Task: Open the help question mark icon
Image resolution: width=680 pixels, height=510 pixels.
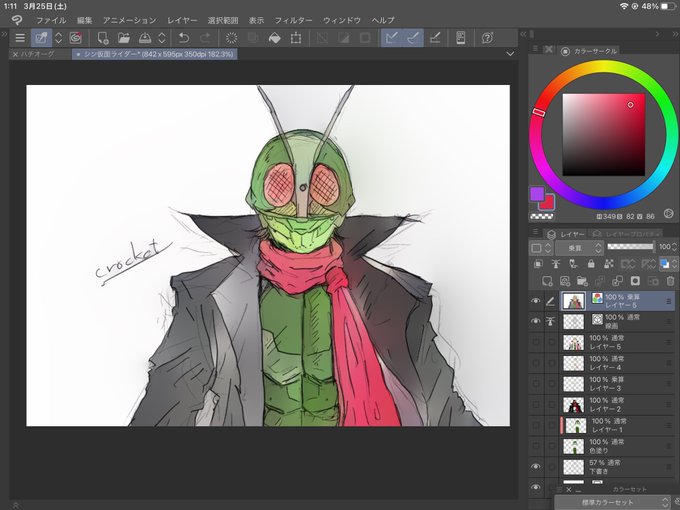Action: coord(487,38)
